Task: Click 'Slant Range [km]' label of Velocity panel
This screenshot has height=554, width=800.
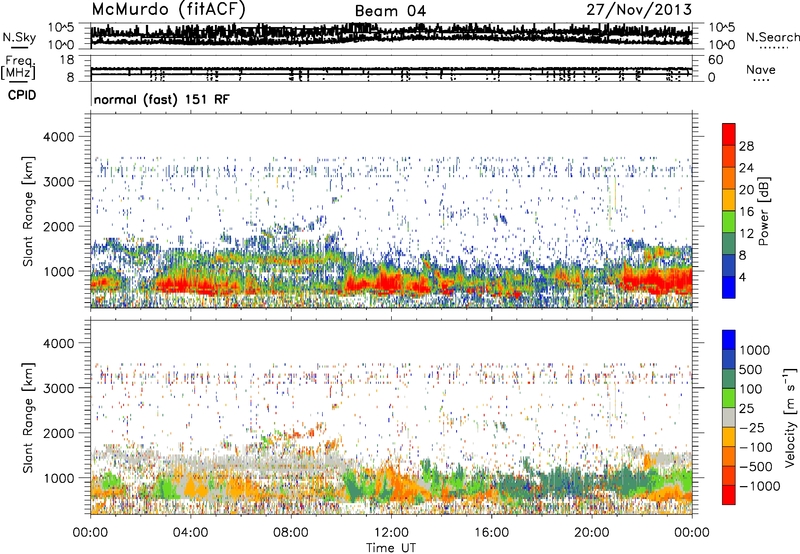Action: pos(28,417)
